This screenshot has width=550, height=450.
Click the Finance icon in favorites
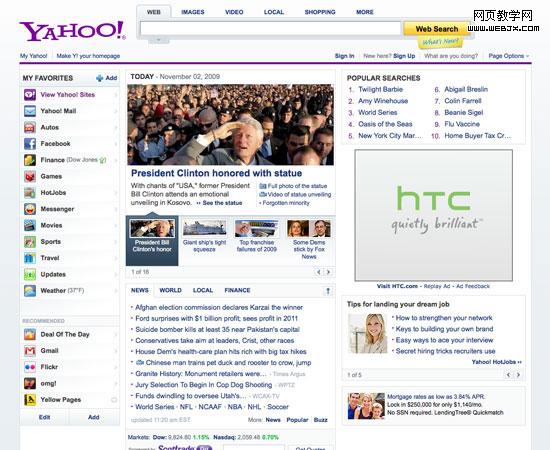pyautogui.click(x=30, y=160)
